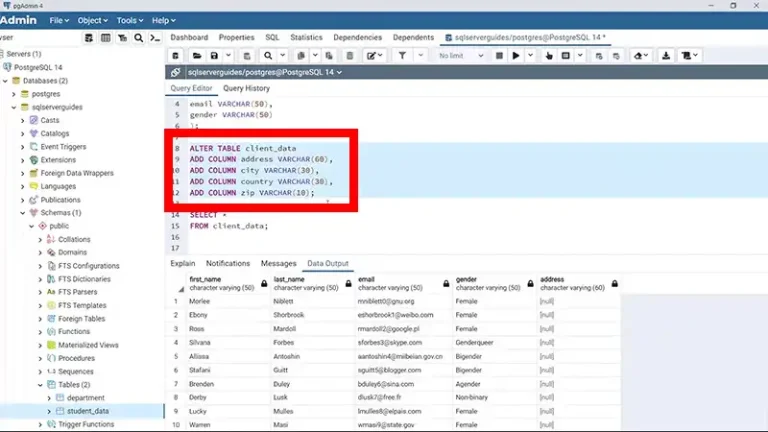
Task: Click the Delete rows trash icon
Action: 350,56
